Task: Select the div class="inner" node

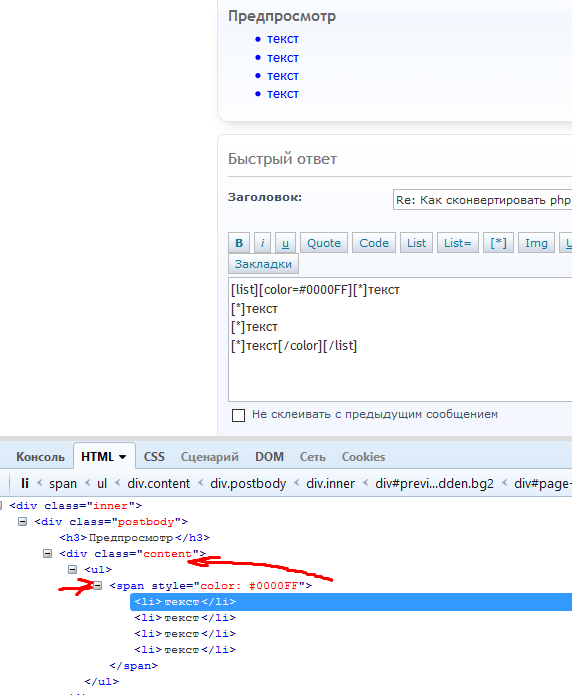Action: pyautogui.click(x=75, y=506)
